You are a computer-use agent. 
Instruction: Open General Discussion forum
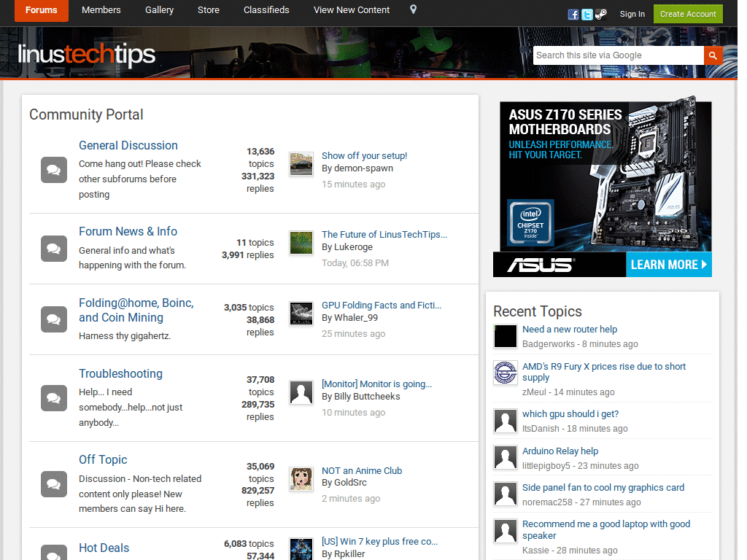click(x=128, y=145)
